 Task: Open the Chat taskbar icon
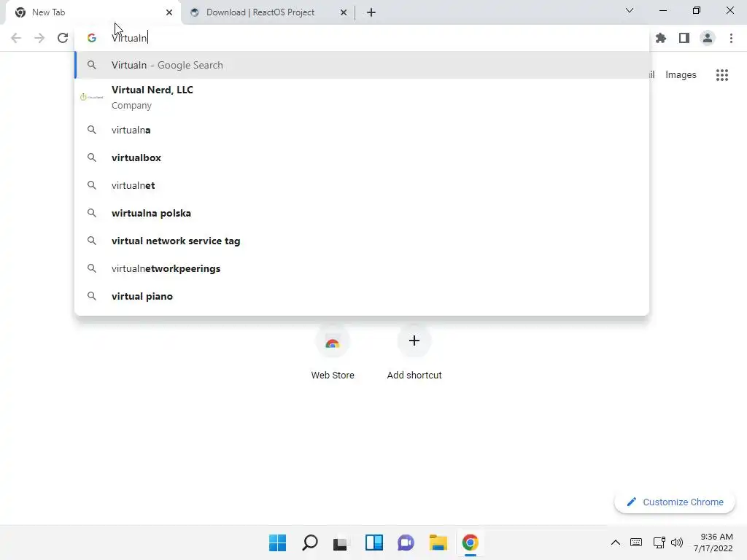coord(406,542)
